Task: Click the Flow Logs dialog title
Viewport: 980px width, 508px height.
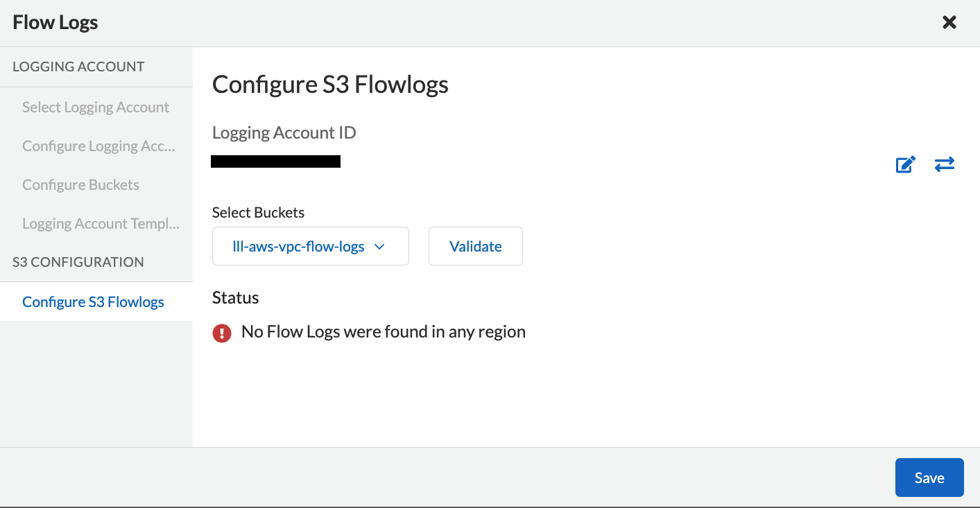Action: point(55,22)
